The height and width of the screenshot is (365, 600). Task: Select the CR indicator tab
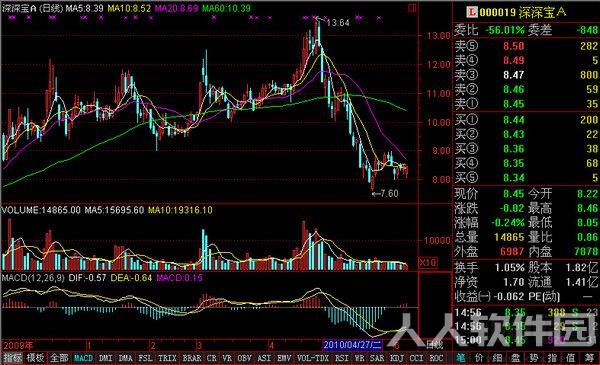(x=212, y=358)
